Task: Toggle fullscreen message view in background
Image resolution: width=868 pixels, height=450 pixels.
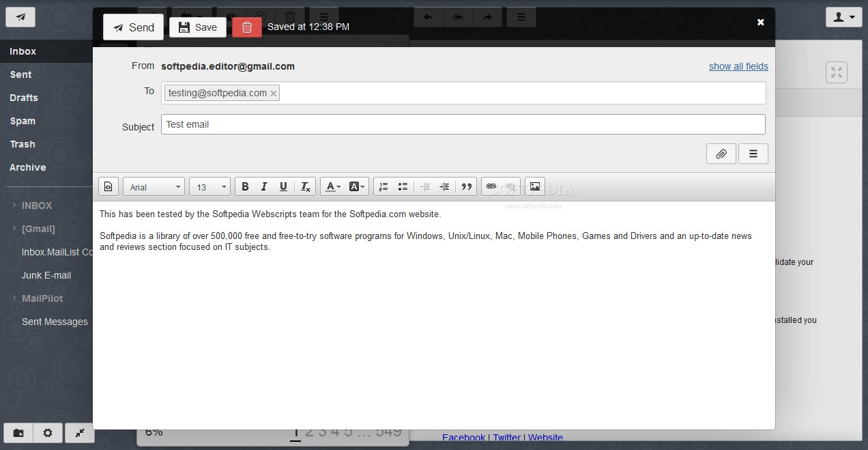Action: click(x=837, y=72)
